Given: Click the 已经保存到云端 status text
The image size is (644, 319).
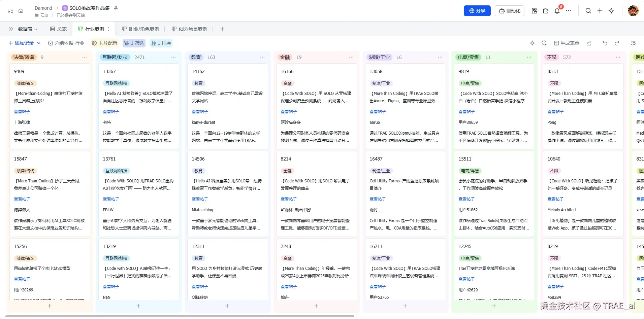Looking at the screenshot, I should [71, 15].
